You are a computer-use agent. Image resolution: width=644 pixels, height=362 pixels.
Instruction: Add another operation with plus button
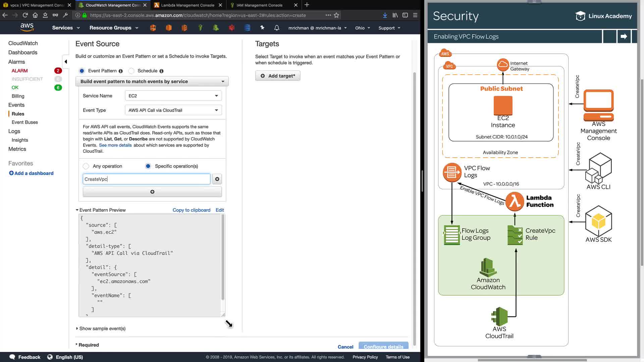pos(152,192)
